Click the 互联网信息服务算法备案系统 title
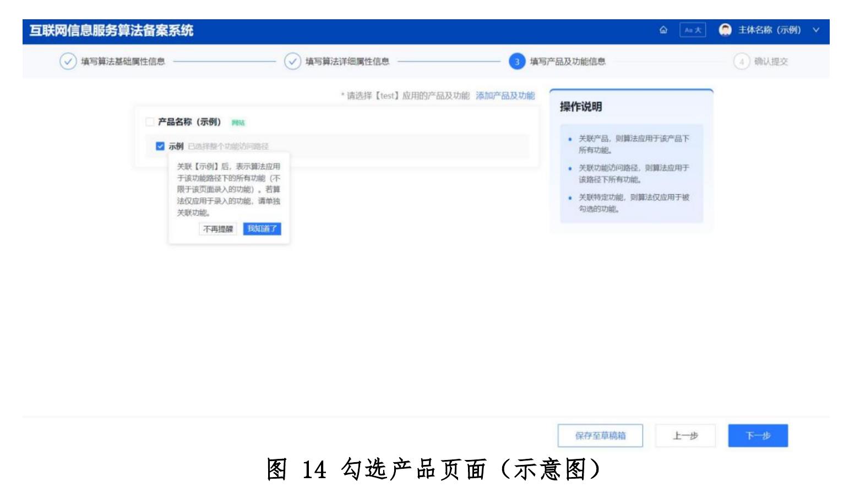The height and width of the screenshot is (504, 860). (111, 30)
